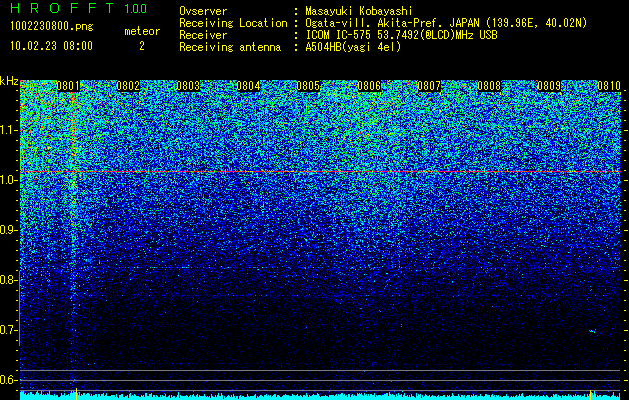Click the 0806 time marker label

[369, 86]
